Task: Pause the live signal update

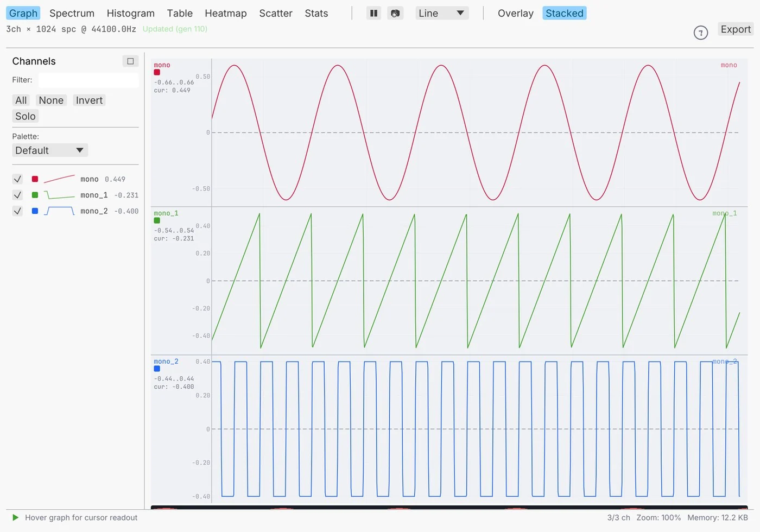Action: tap(373, 13)
